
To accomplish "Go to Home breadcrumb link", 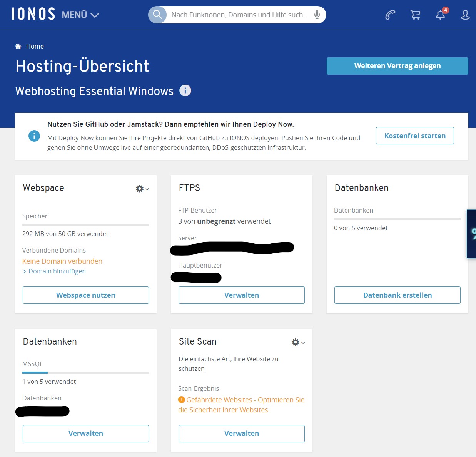I will [35, 46].
